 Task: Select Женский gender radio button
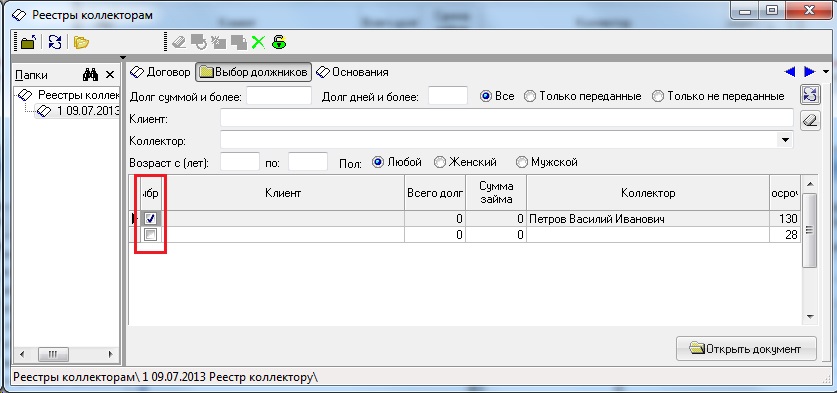(439, 162)
